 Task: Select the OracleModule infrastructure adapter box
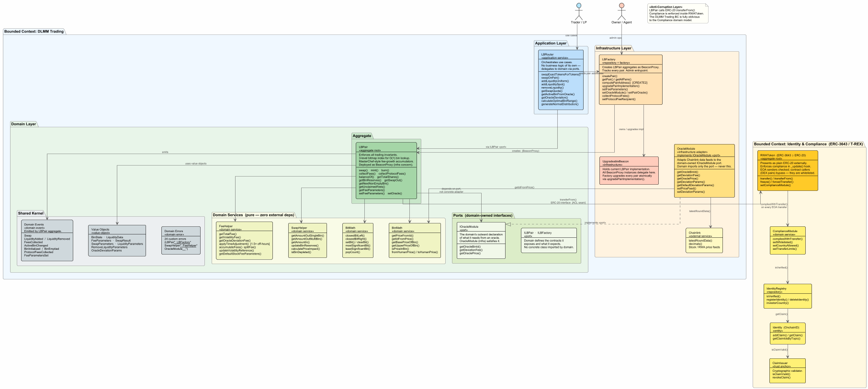tap(704, 171)
